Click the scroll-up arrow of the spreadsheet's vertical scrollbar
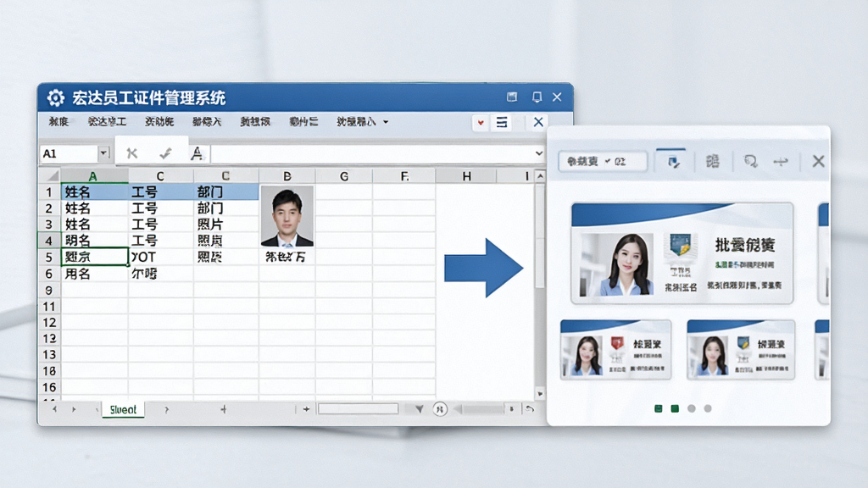Viewport: 868px width, 488px height. coord(540,176)
